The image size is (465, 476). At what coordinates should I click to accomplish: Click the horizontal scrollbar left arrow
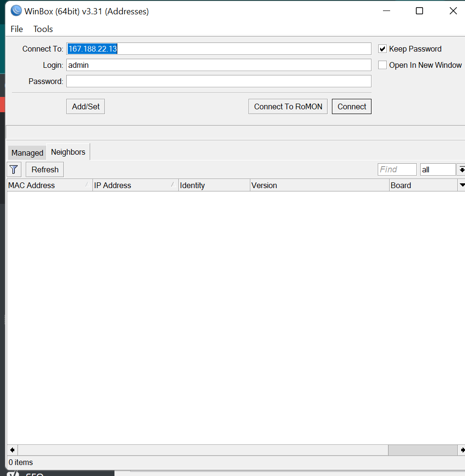[12, 450]
